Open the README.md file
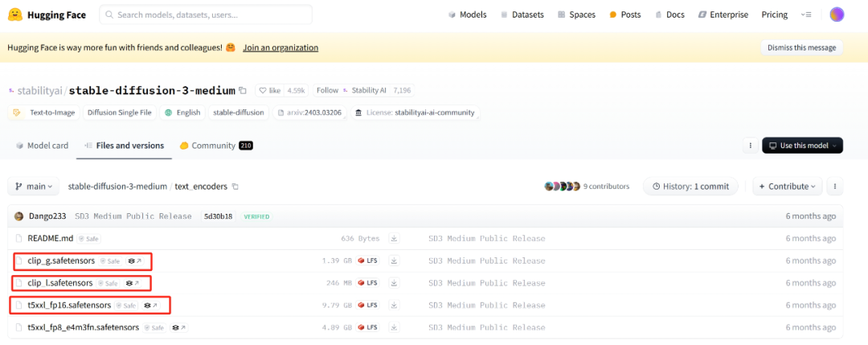This screenshot has width=868, height=345. point(51,239)
